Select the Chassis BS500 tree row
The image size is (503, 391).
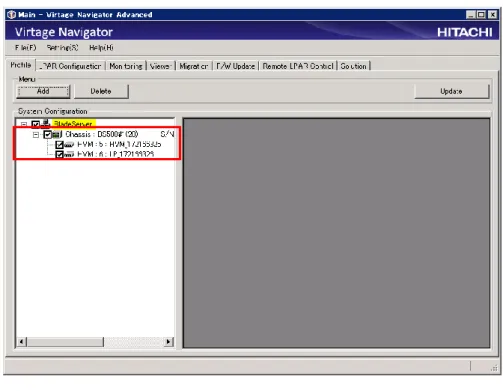pos(102,134)
